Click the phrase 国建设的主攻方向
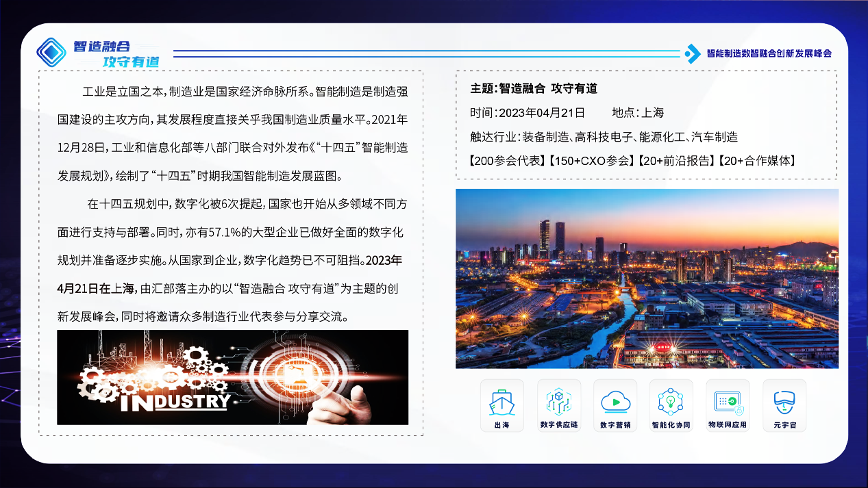 point(104,119)
